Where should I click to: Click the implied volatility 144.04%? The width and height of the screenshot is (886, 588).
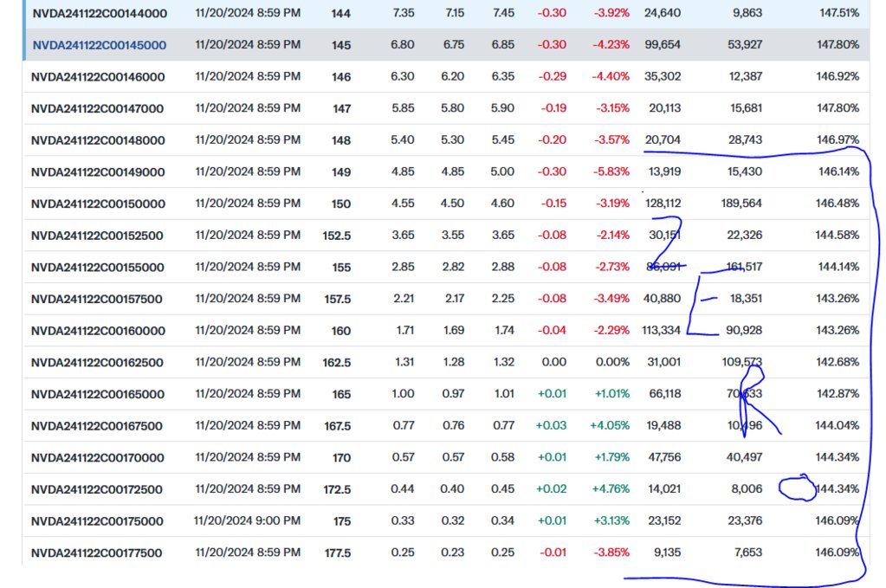pos(837,425)
